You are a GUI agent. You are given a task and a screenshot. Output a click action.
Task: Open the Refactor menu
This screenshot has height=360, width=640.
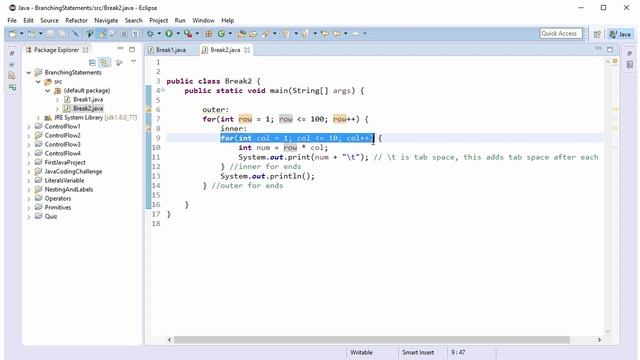click(x=76, y=20)
